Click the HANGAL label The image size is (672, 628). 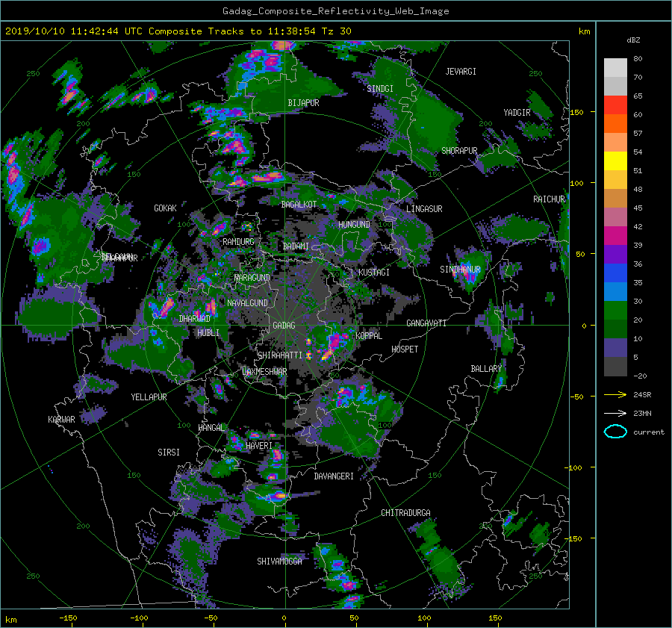click(x=211, y=428)
